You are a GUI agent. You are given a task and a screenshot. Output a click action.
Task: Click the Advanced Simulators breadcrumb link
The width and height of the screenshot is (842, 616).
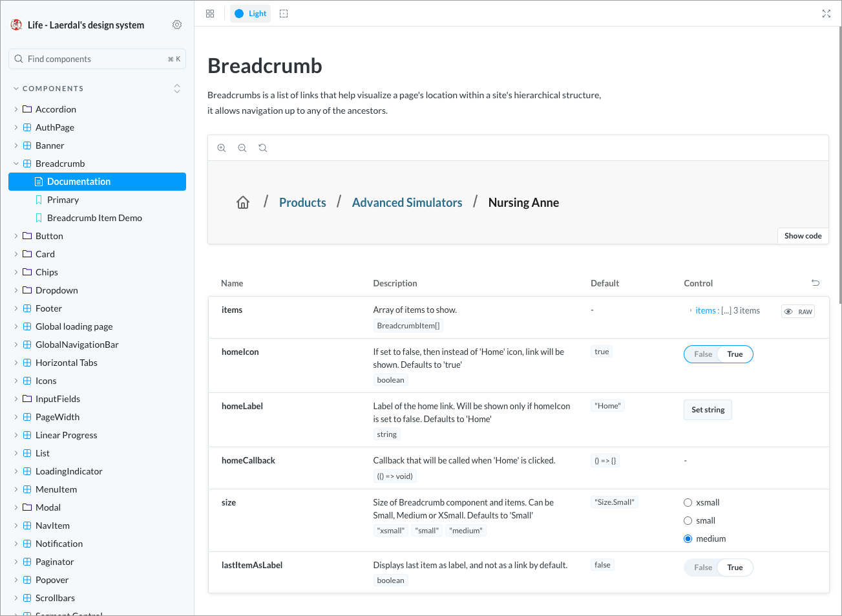tap(407, 203)
